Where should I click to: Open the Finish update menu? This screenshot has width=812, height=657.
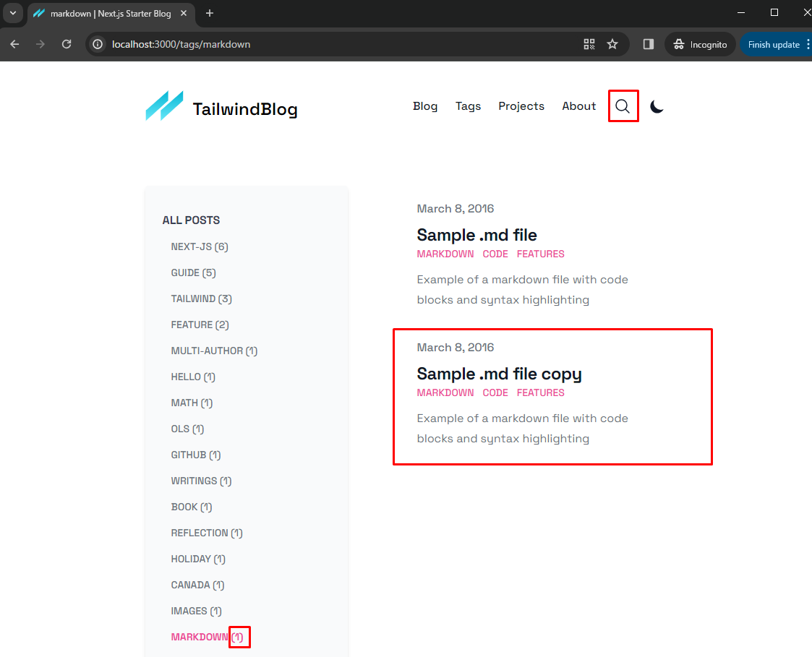pyautogui.click(x=775, y=44)
